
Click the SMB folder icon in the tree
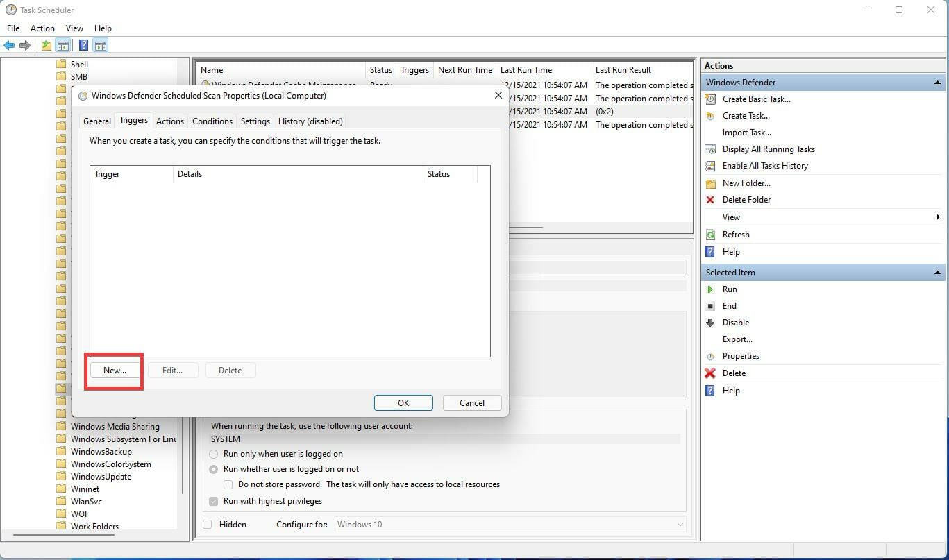(61, 77)
